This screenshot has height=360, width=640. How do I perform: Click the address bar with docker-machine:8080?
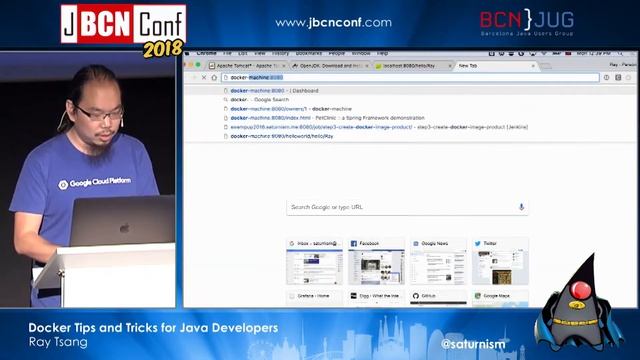(x=410, y=78)
